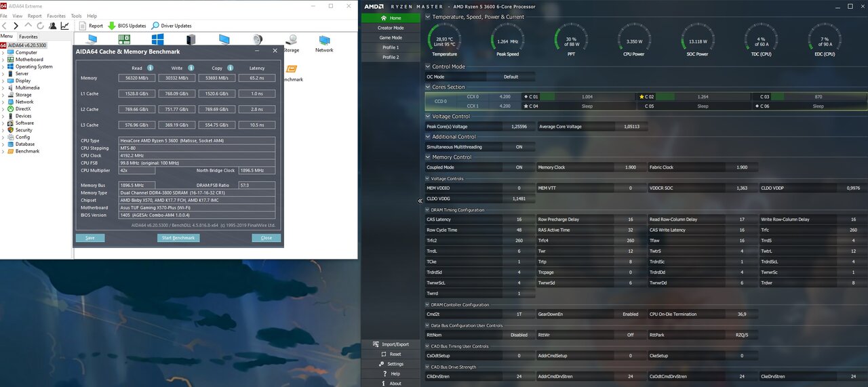The image size is (868, 387).
Task: Open the Server tower icon in main pane
Action: pos(191,39)
